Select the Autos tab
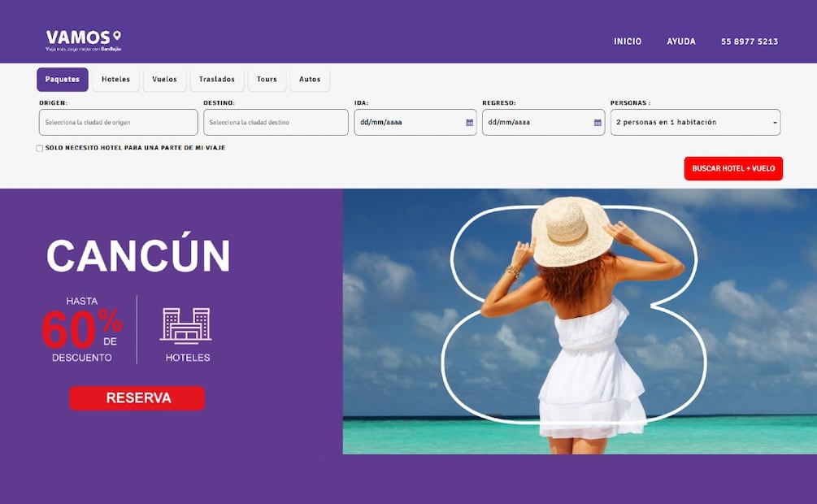The width and height of the screenshot is (817, 504). [x=310, y=79]
